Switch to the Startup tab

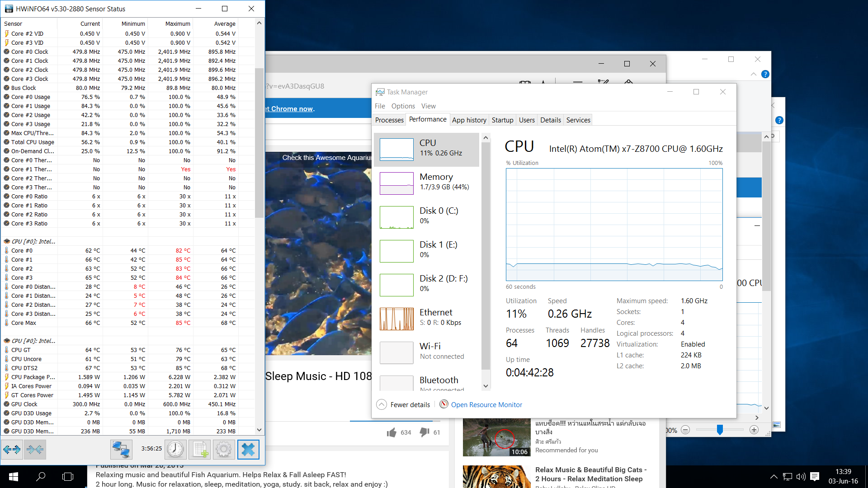[x=502, y=120]
